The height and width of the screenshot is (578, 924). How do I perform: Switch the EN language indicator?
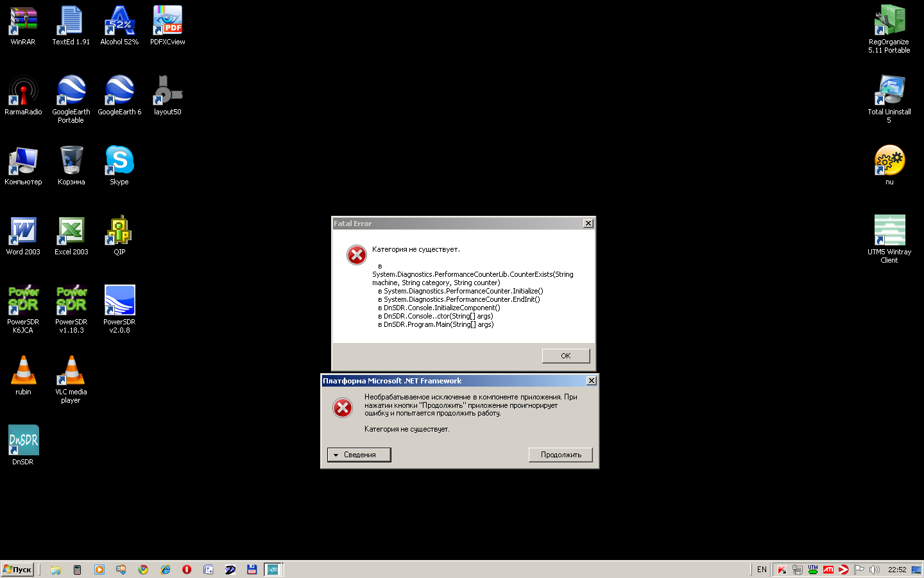[762, 570]
